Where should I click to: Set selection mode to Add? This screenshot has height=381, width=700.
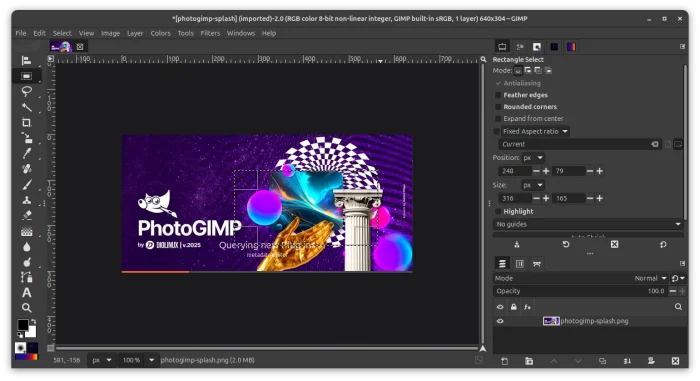click(528, 71)
